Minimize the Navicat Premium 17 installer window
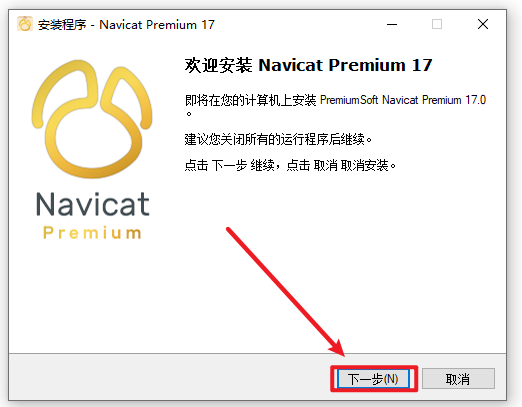 [392, 24]
